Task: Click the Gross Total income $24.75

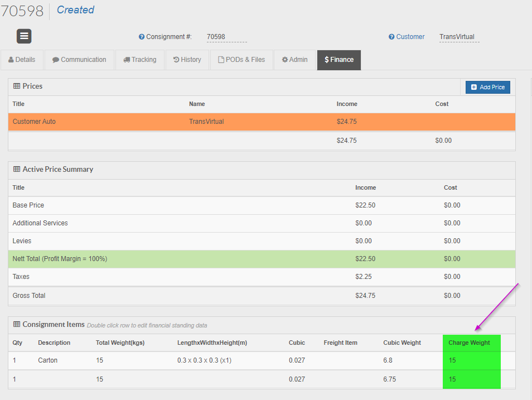Action: 365,296
